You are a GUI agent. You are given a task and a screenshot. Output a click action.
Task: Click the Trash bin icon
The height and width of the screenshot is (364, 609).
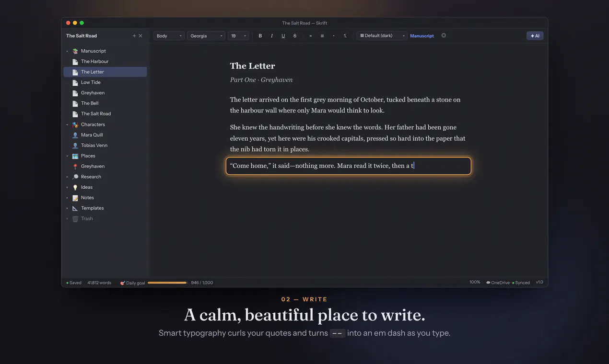(75, 219)
